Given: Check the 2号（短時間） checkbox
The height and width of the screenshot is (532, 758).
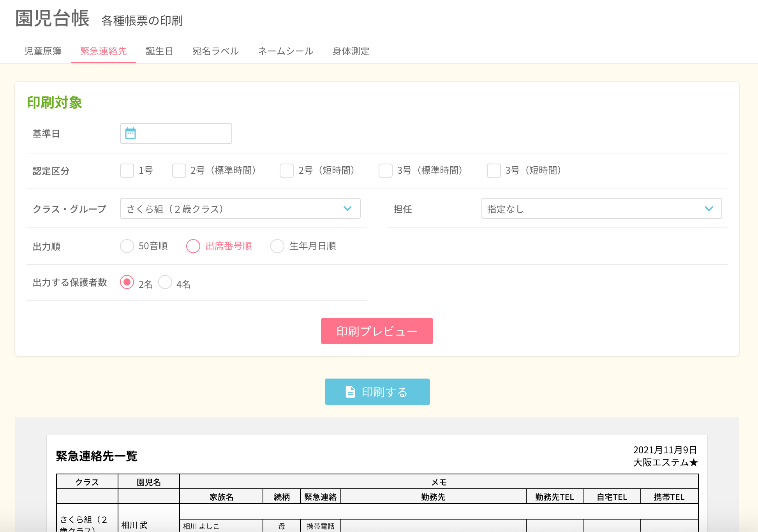Looking at the screenshot, I should [x=287, y=170].
